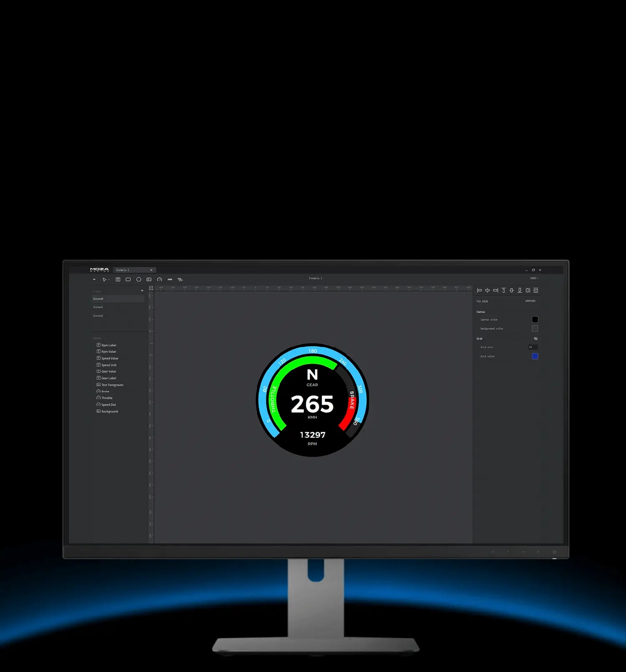626x672 pixels.
Task: Click the Grid size input field
Action: click(533, 347)
